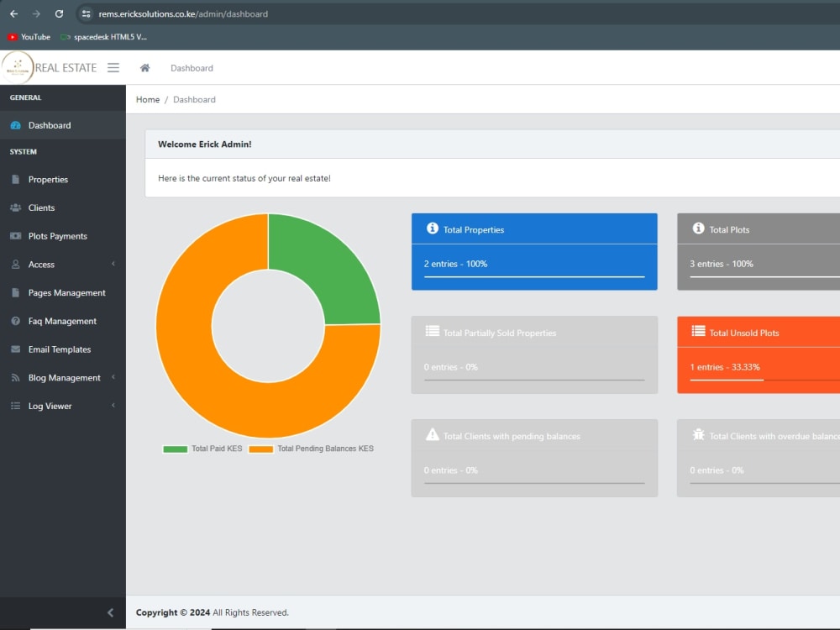Click the 'Welcome Erick Admin!' heading
Image resolution: width=840 pixels, height=630 pixels.
(x=205, y=144)
